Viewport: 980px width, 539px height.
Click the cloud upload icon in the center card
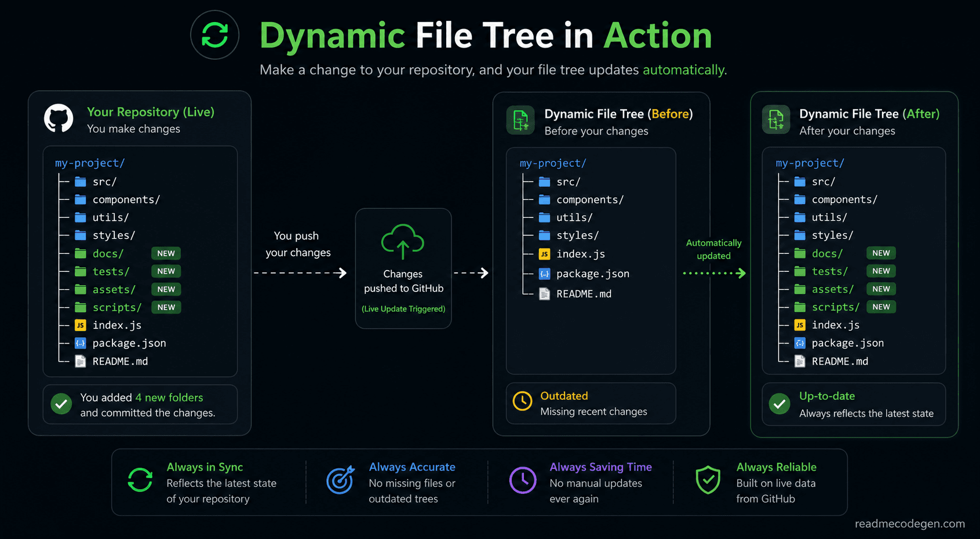[x=403, y=241]
